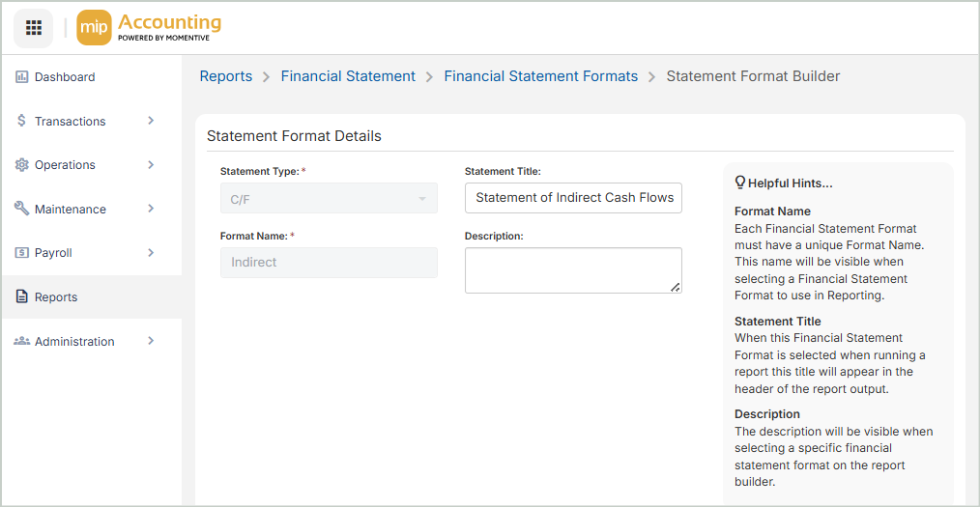Screen dimensions: 980x507
Task: Open Financial Statement Formats breadcrumb link
Action: 540,76
